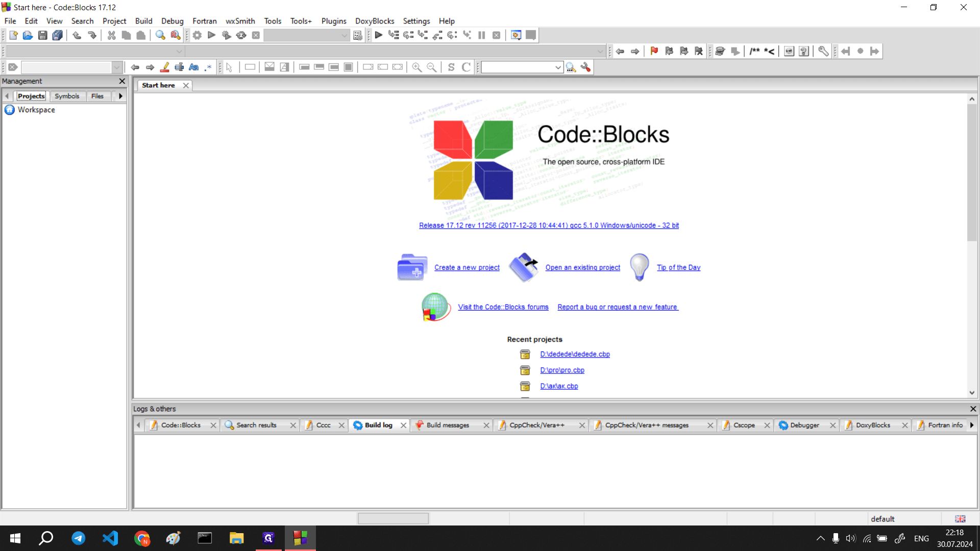Open the Settings menu
Screen dimensions: 980x551
coord(416,21)
